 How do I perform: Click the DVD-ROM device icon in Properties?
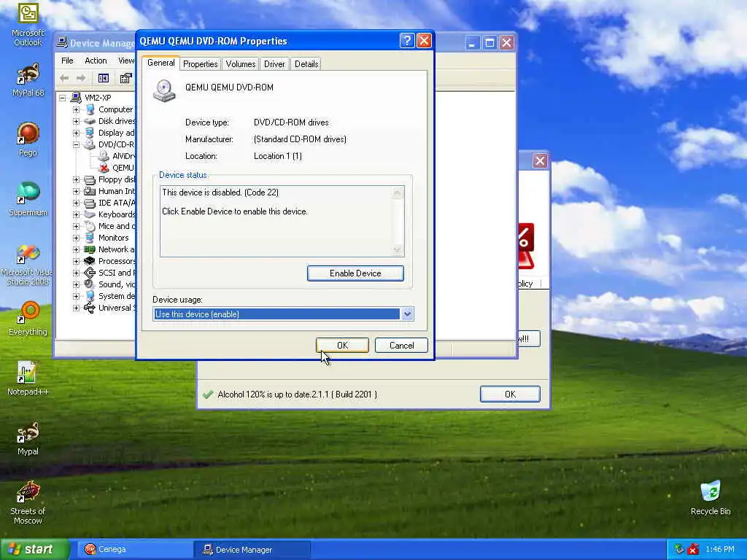pyautogui.click(x=164, y=90)
